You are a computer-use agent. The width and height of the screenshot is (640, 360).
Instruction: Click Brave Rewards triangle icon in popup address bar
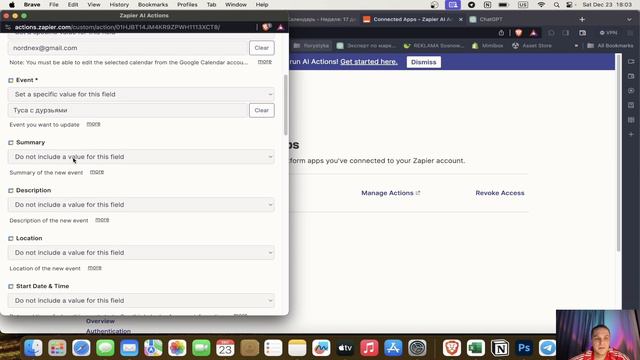(x=281, y=27)
